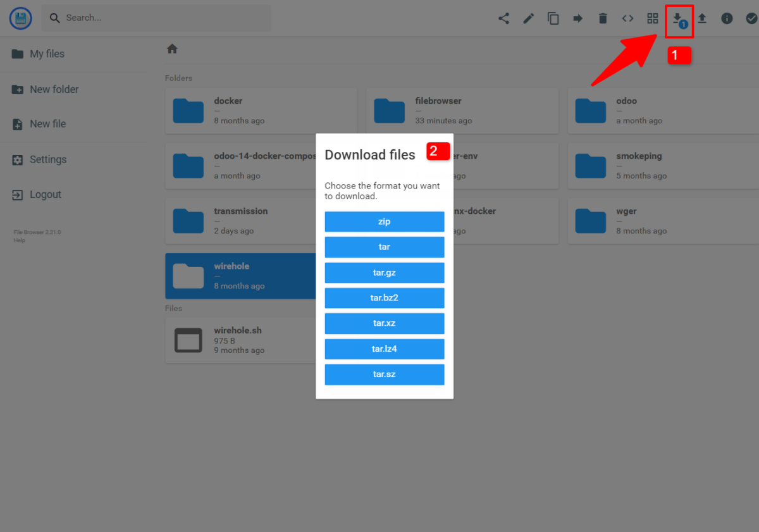Click the File Browser logo
This screenshot has width=759, height=532.
click(x=20, y=18)
